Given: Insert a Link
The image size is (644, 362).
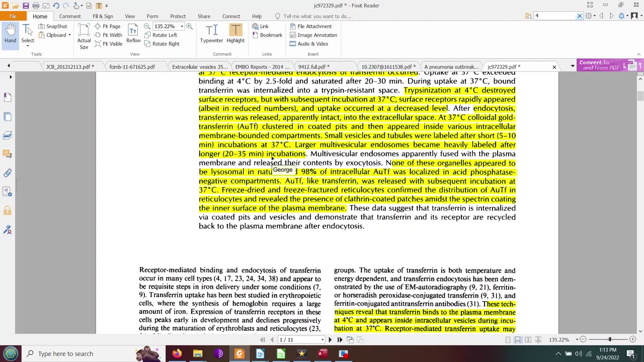Looking at the screenshot, I should pyautogui.click(x=260, y=26).
